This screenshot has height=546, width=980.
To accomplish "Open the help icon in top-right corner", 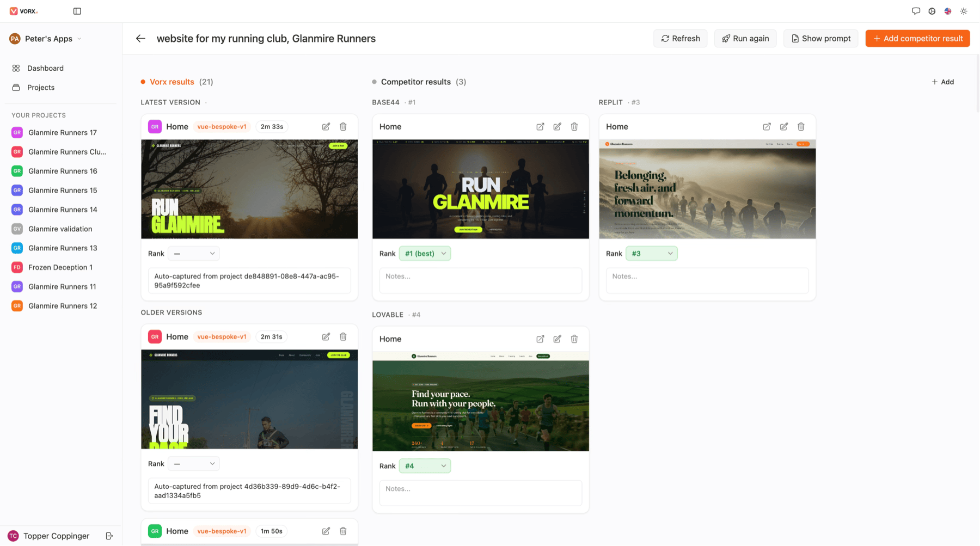I will tap(932, 11).
